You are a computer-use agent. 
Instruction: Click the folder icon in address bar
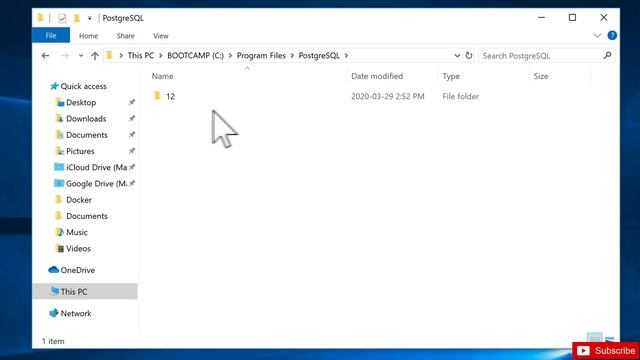pyautogui.click(x=109, y=55)
